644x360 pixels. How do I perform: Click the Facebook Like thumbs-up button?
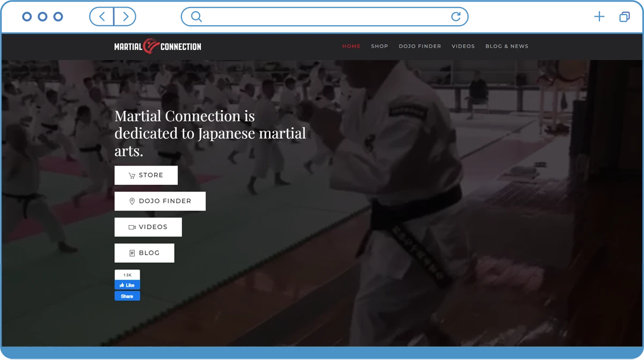(x=127, y=285)
